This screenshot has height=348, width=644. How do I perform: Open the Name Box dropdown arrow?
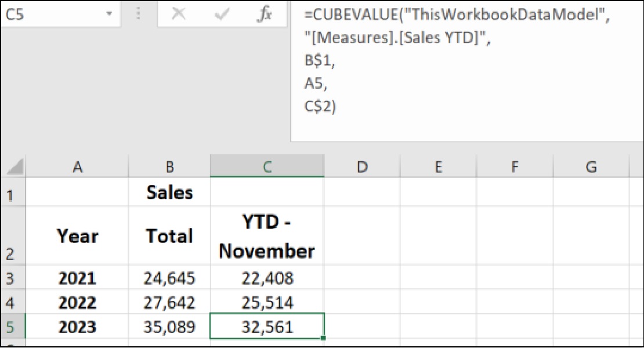coord(109,14)
